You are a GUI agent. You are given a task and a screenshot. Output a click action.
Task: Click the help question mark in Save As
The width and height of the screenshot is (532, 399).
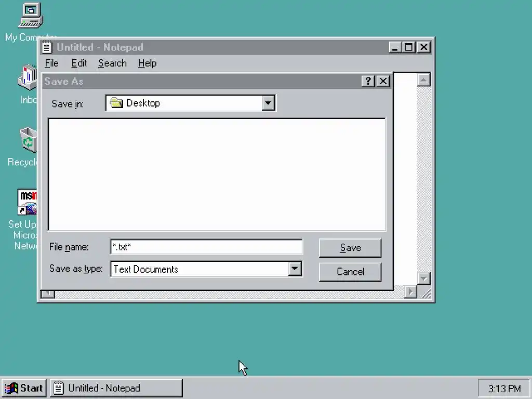[368, 82]
